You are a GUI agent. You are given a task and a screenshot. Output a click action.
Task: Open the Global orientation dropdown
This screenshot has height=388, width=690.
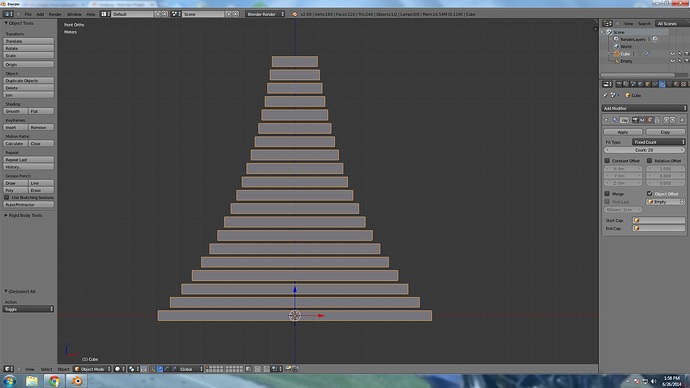tap(191, 369)
